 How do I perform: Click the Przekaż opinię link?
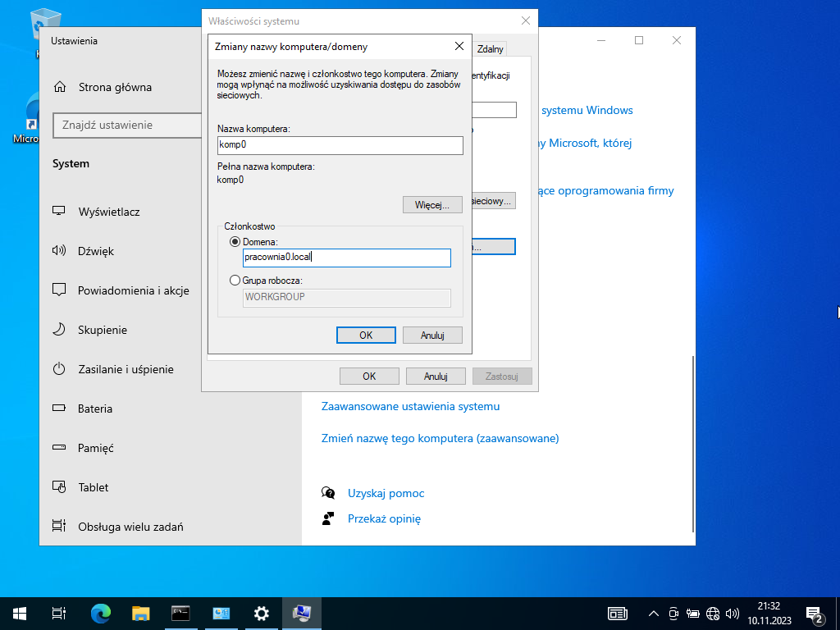coord(384,518)
